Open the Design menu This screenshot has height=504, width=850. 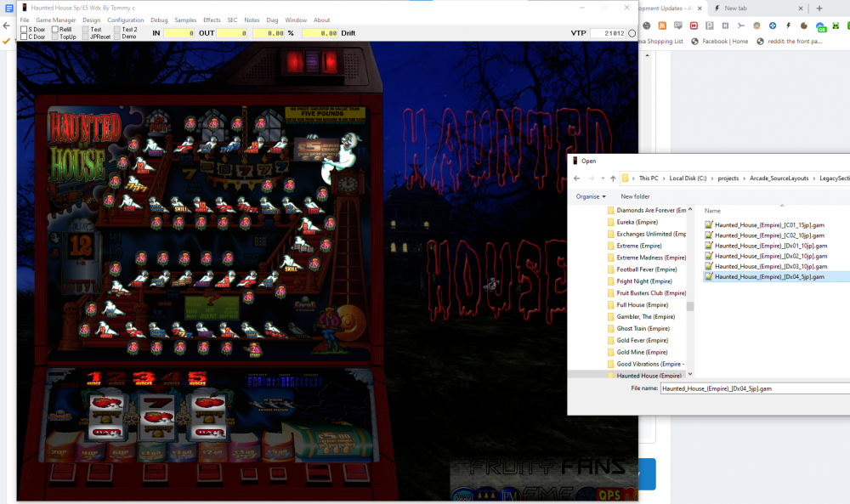tap(92, 20)
